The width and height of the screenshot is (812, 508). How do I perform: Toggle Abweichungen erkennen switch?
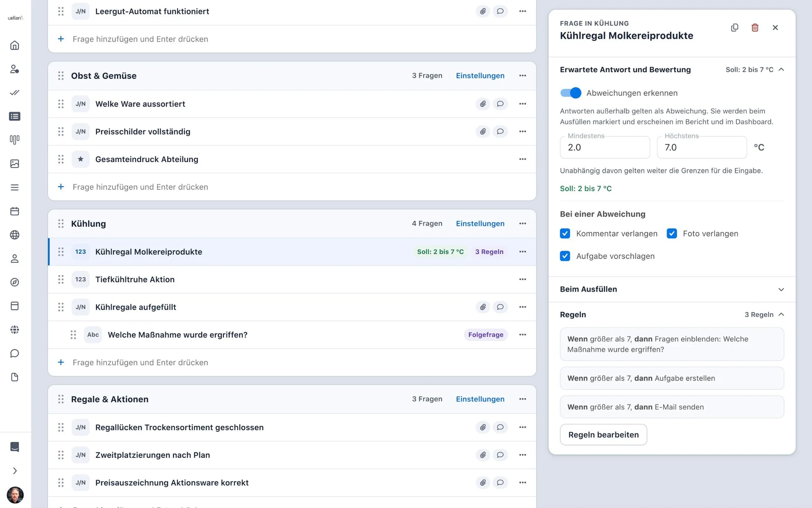[571, 93]
